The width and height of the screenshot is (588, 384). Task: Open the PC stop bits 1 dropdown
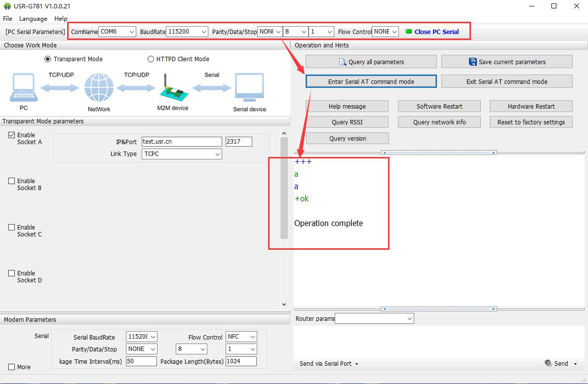pos(321,32)
